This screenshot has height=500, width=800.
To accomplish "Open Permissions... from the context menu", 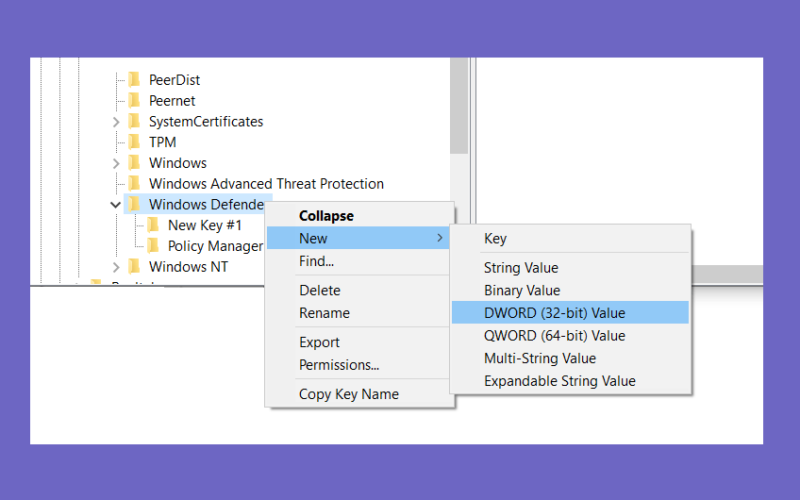I will coord(359,365).
